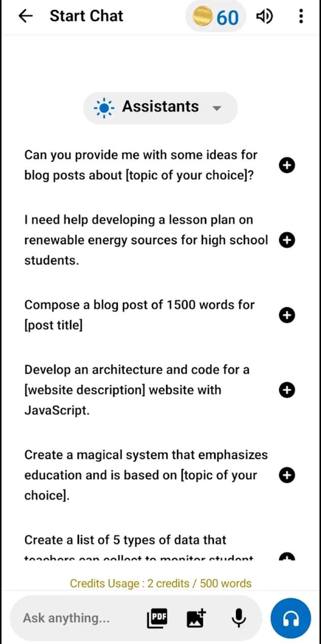Toggle the speaker sound icon
The width and height of the screenshot is (321, 644).
(264, 17)
